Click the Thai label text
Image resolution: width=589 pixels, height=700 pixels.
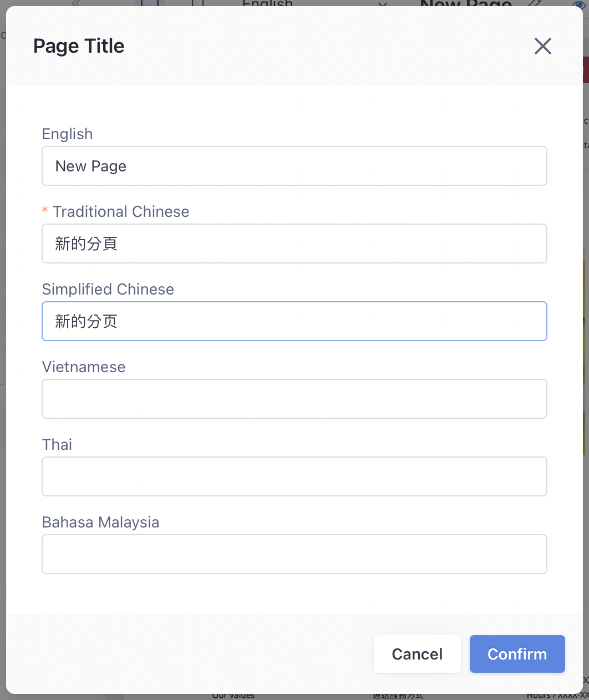click(x=57, y=445)
